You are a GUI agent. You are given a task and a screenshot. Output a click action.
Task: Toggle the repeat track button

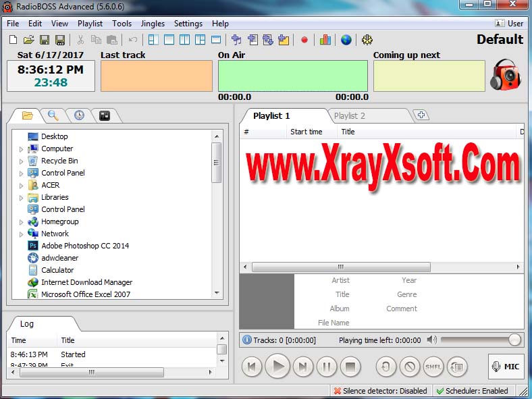(x=385, y=367)
